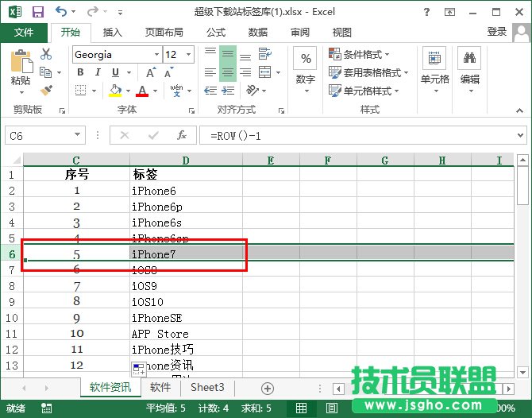Click the Format Painter brush icon
This screenshot has height=418, width=532.
pos(46,89)
